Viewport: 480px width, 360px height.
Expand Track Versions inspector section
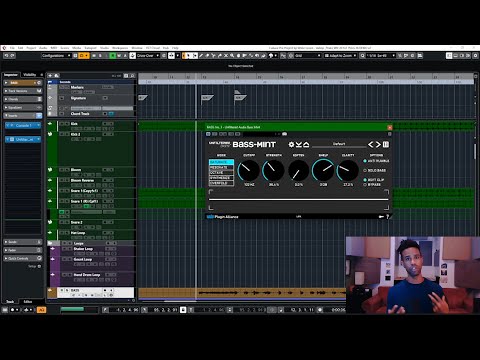[x=23, y=91]
